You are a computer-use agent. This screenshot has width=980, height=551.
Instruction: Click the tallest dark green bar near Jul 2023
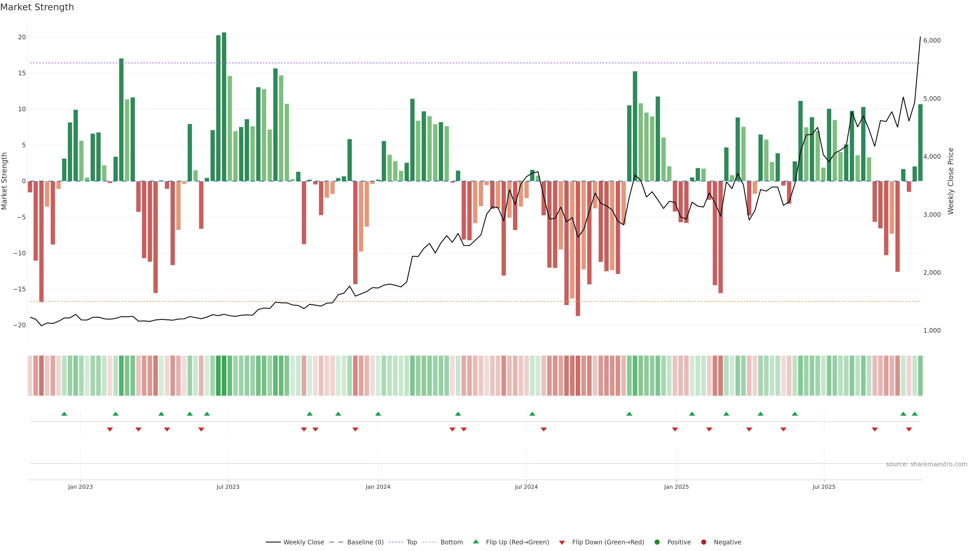pos(224,106)
